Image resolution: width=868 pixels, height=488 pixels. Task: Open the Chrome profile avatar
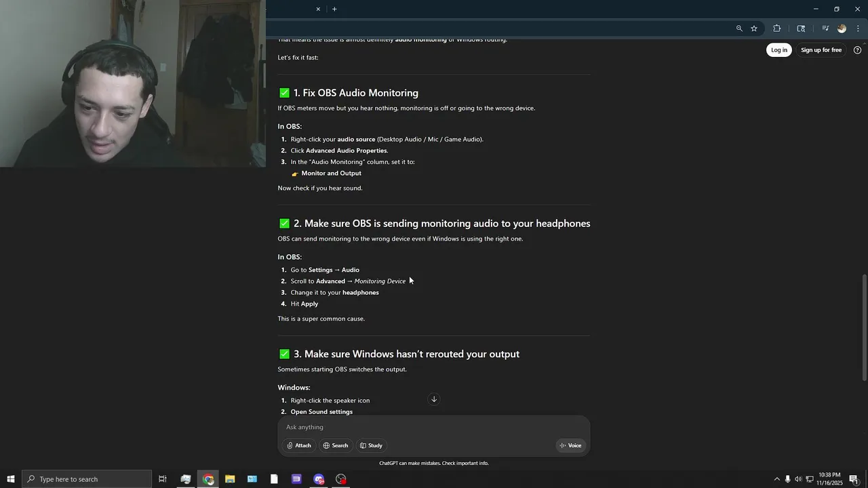(x=842, y=28)
